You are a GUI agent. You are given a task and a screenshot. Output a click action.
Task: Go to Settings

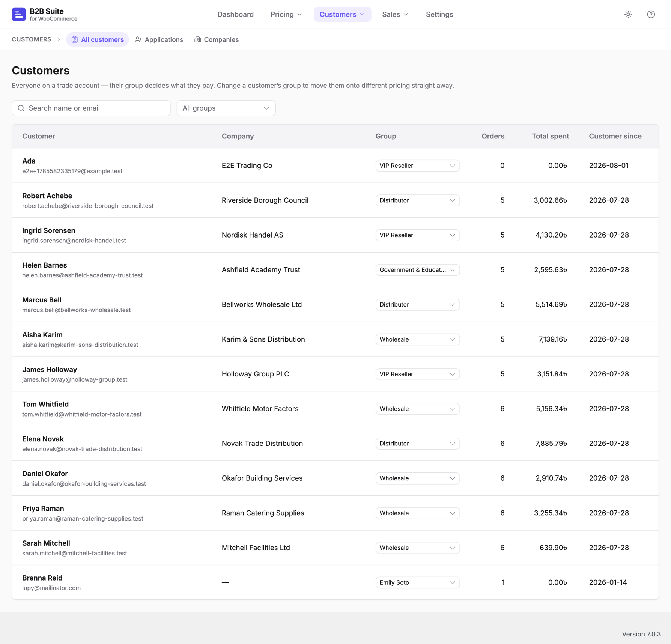[439, 14]
